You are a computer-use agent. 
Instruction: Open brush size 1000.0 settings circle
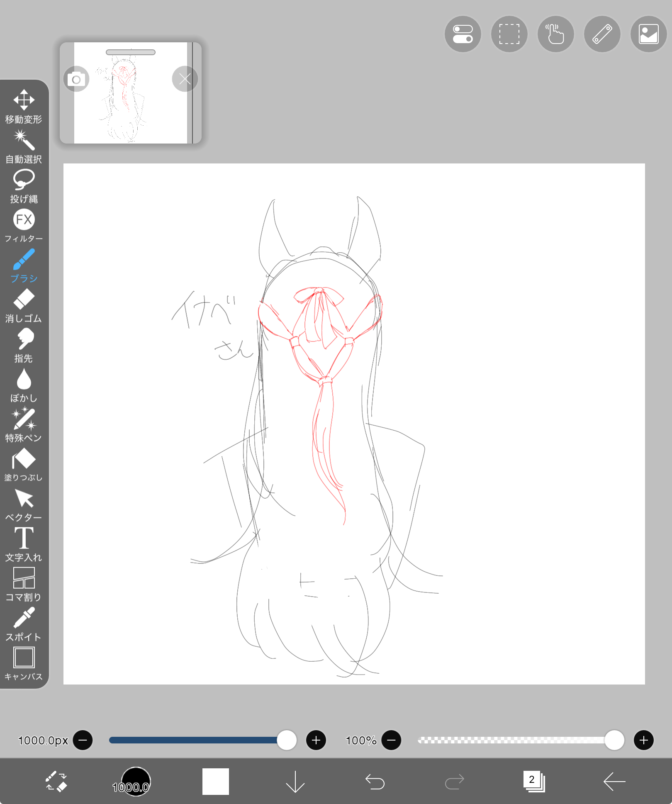(x=136, y=782)
